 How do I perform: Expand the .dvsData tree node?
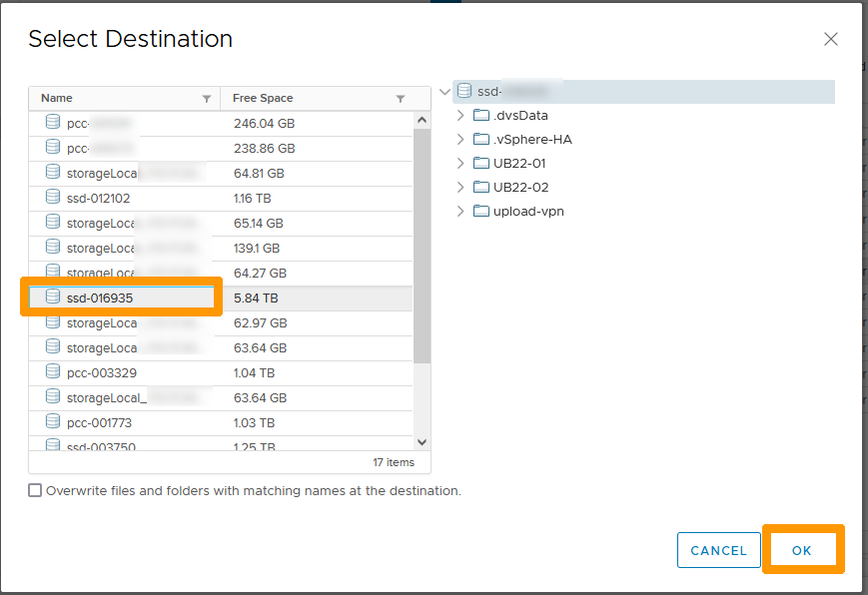click(460, 115)
